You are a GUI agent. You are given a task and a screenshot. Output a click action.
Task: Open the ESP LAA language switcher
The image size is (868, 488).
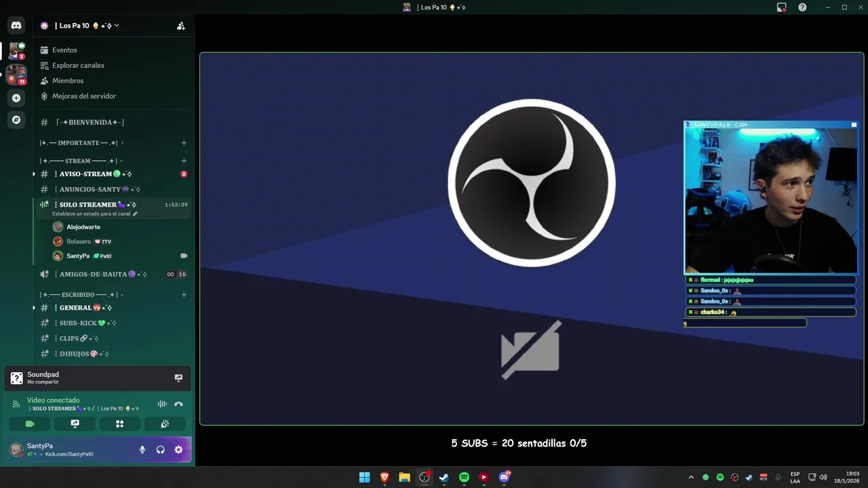(x=795, y=477)
